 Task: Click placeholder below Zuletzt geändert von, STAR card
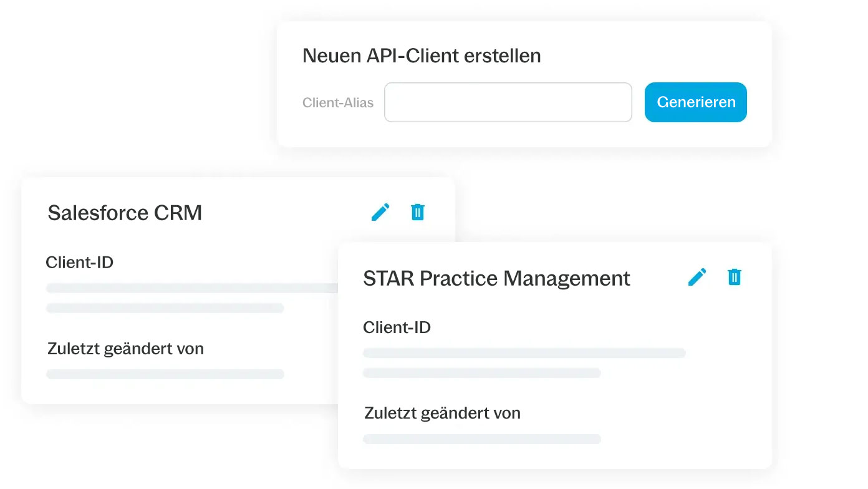pos(481,439)
